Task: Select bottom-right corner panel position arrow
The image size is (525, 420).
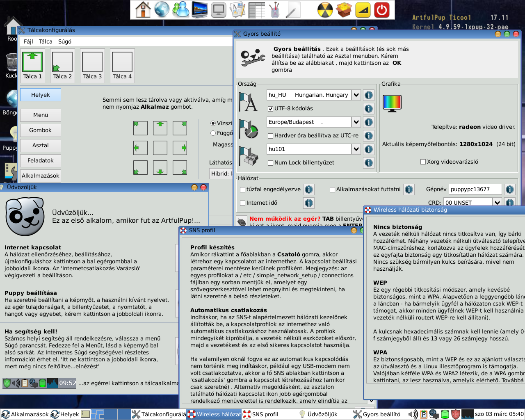Action: [x=180, y=167]
